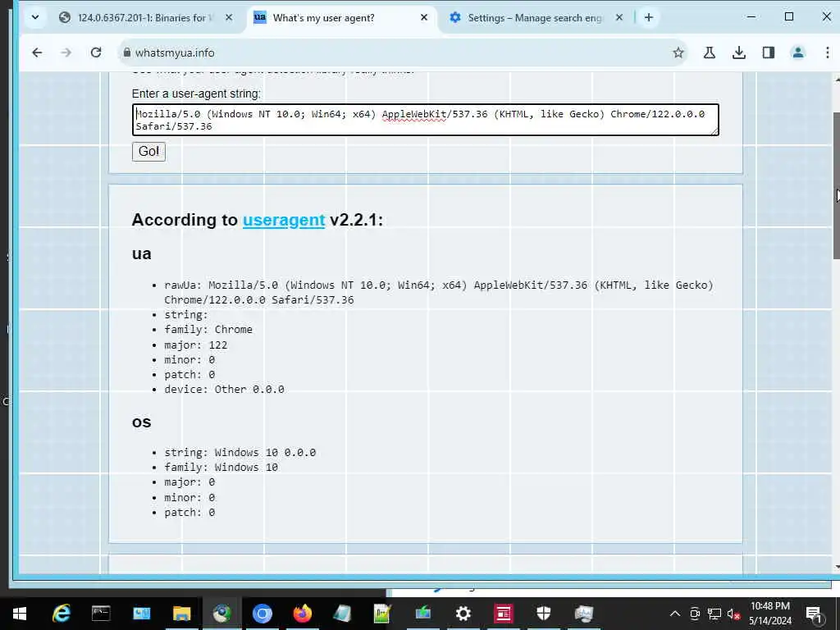Open the useragent library link
840x630 pixels.
tap(284, 220)
